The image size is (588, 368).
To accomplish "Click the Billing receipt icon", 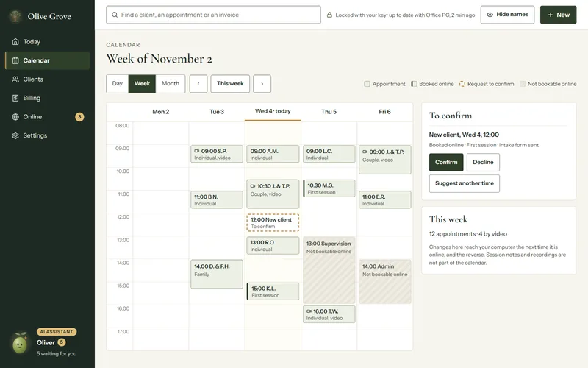I will coord(15,98).
